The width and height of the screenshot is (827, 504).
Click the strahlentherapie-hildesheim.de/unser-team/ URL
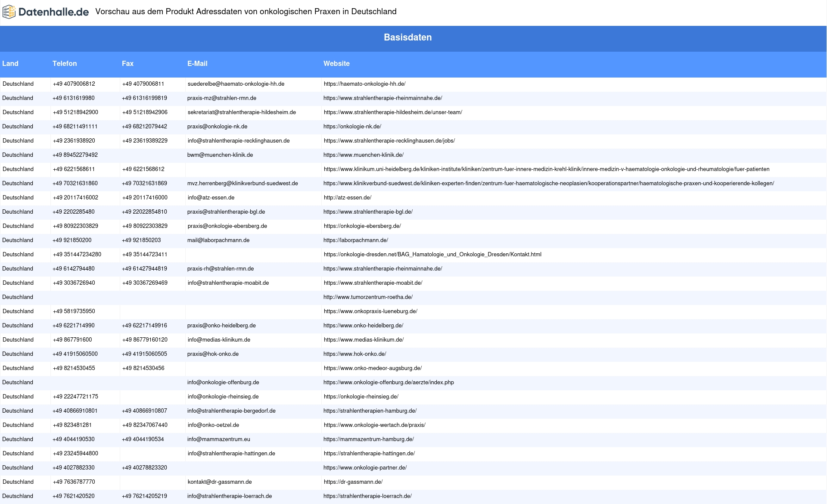click(x=393, y=112)
